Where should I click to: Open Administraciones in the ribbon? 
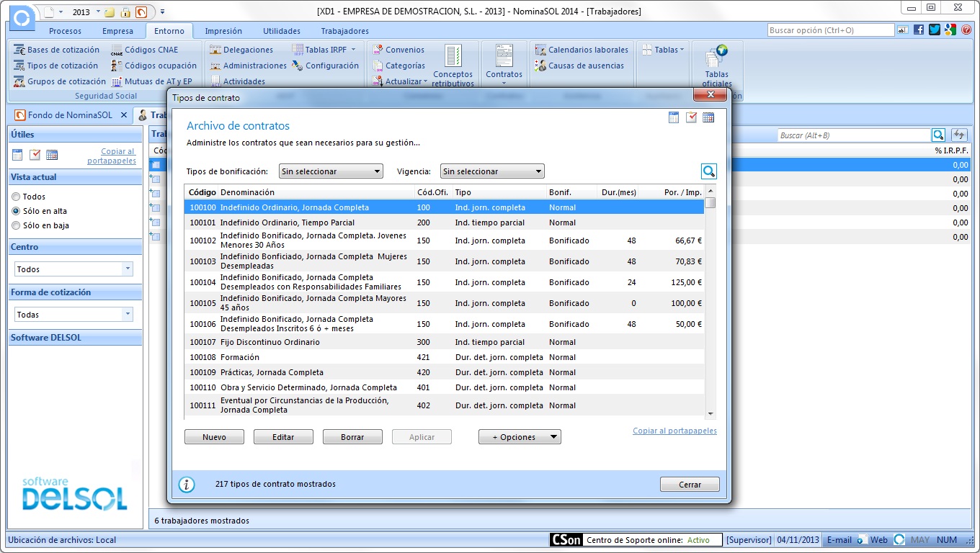pyautogui.click(x=248, y=66)
